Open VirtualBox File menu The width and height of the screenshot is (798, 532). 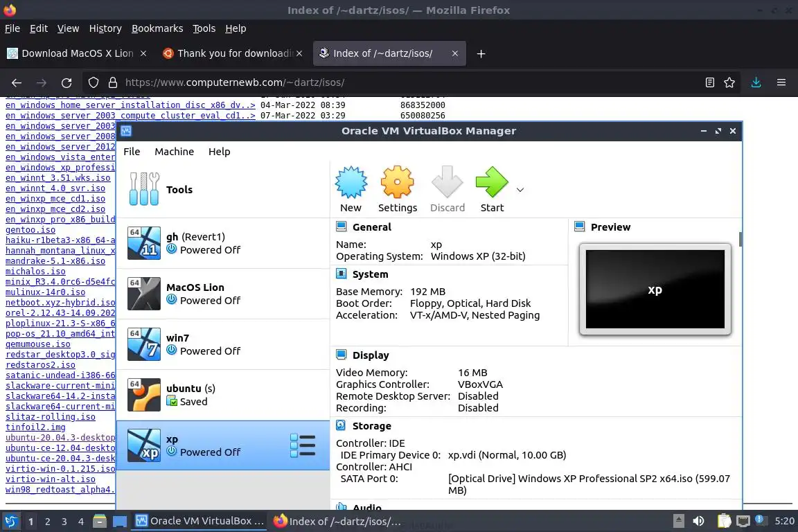[132, 152]
